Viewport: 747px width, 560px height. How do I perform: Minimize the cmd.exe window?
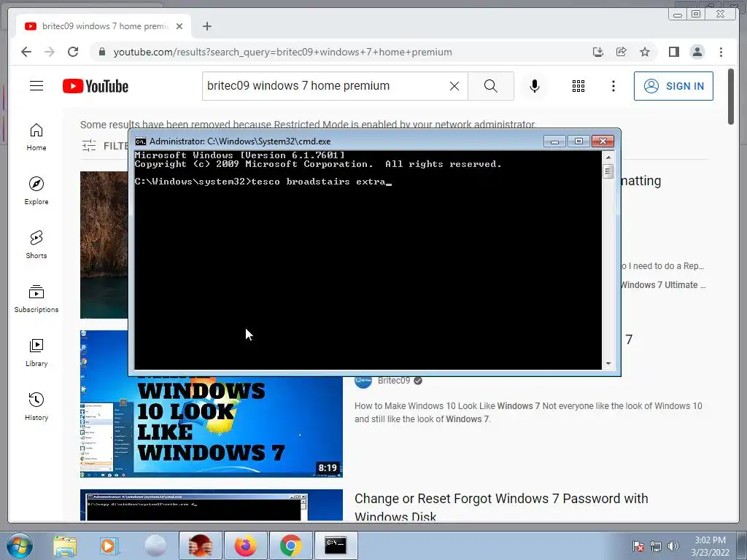coord(554,141)
